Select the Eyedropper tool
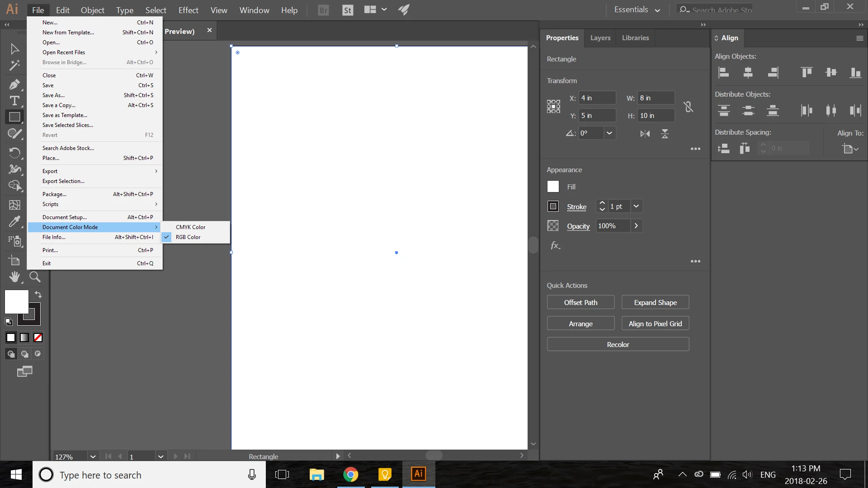 (x=14, y=221)
